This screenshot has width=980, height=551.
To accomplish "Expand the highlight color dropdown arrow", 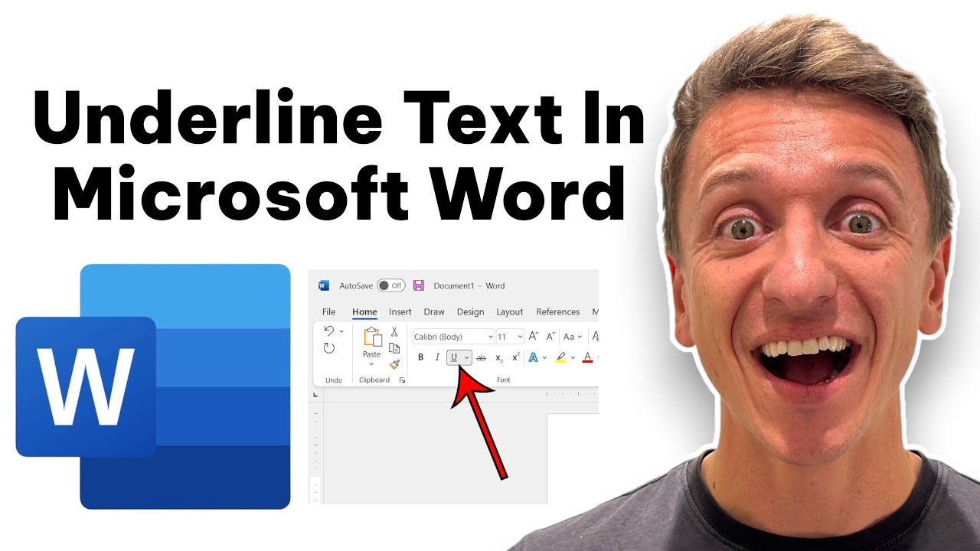I will point(571,357).
